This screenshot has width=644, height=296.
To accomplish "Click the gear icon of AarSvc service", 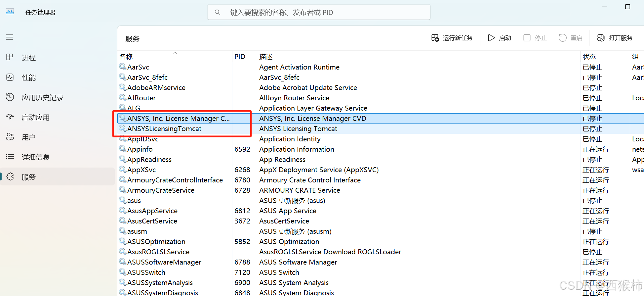I will 123,67.
